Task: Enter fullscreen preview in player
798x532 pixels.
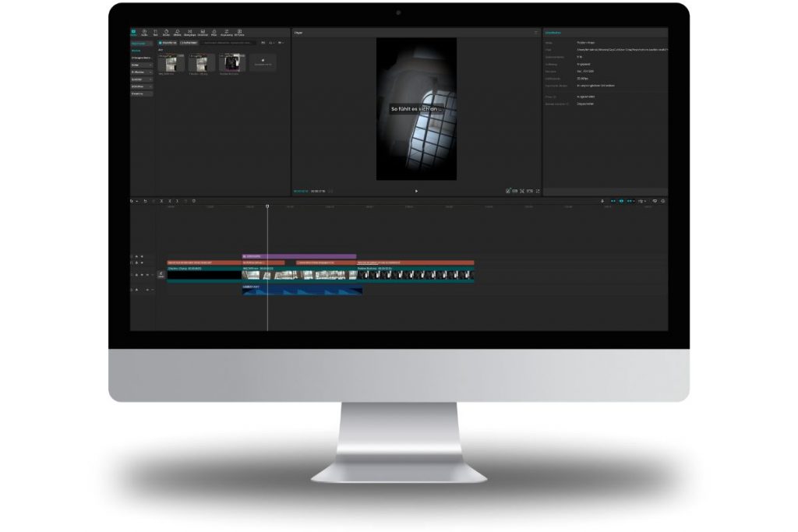Action: click(538, 191)
